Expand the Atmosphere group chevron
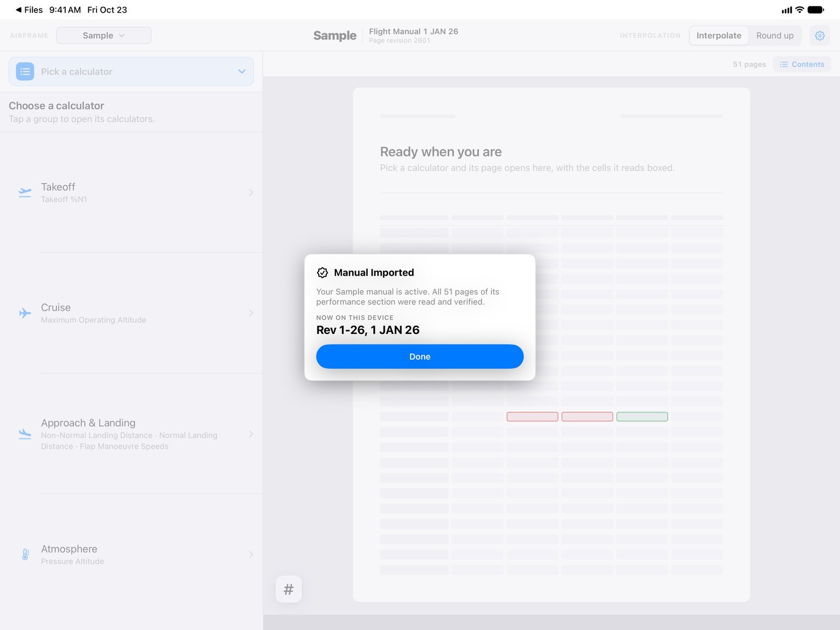840x630 pixels. tap(251, 554)
